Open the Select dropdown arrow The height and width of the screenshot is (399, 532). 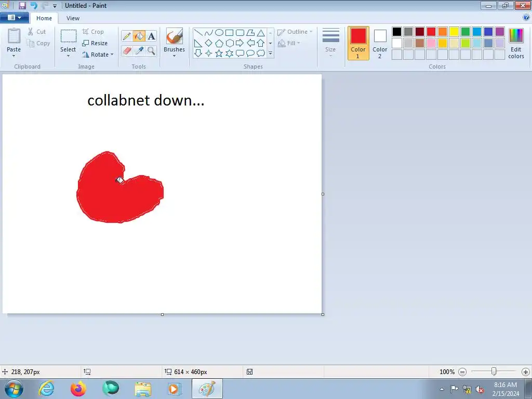[68, 56]
